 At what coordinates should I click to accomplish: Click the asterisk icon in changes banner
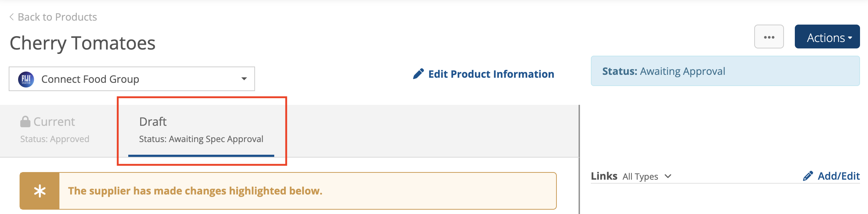click(x=40, y=191)
